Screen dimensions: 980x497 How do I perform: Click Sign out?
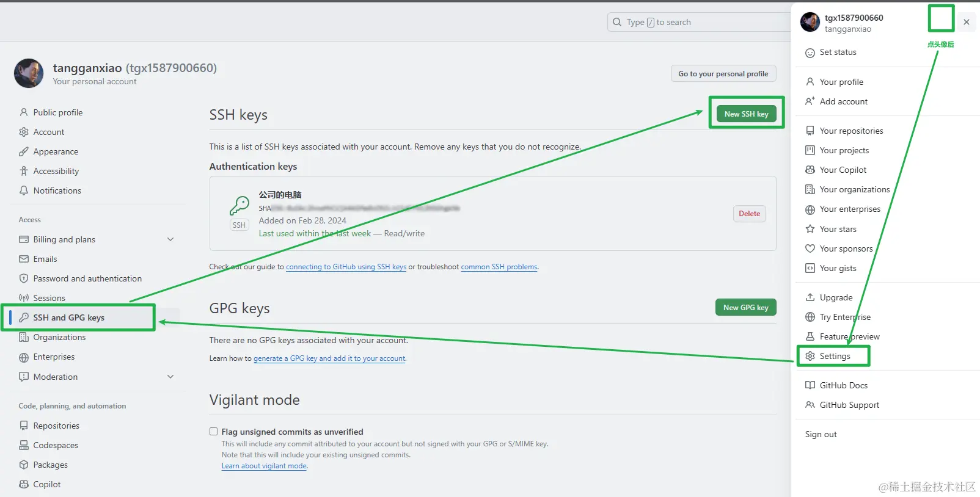point(821,434)
